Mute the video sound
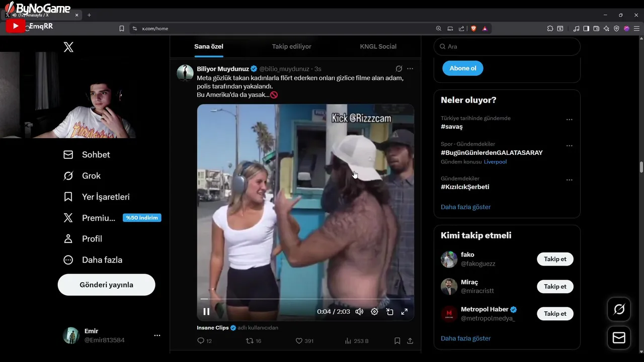Viewport: 644px width, 362px height. (359, 312)
